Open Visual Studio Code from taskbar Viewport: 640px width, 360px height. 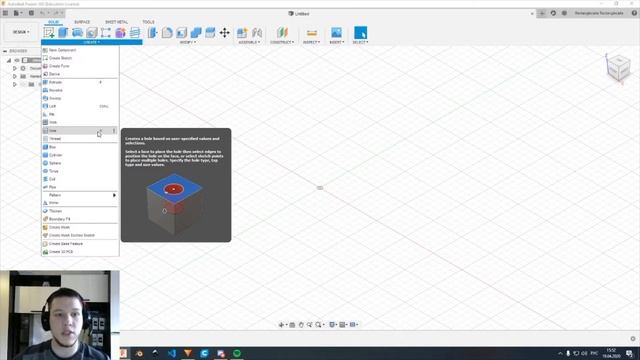click(x=172, y=353)
